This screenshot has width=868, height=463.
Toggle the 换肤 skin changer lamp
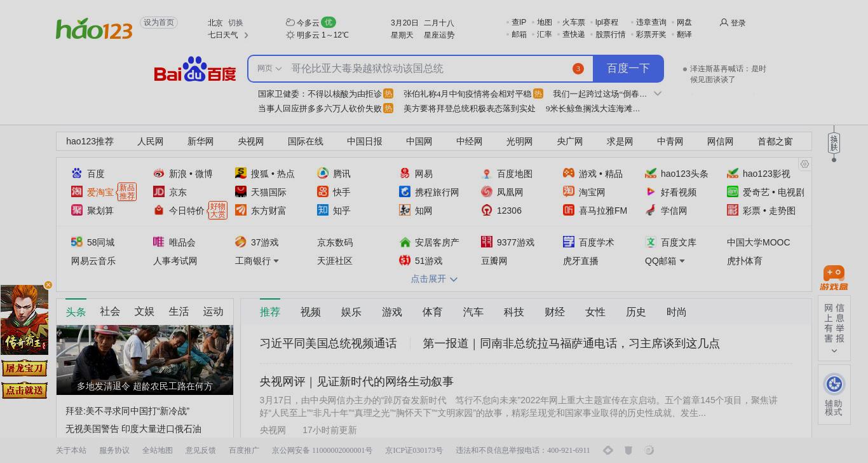(834, 143)
